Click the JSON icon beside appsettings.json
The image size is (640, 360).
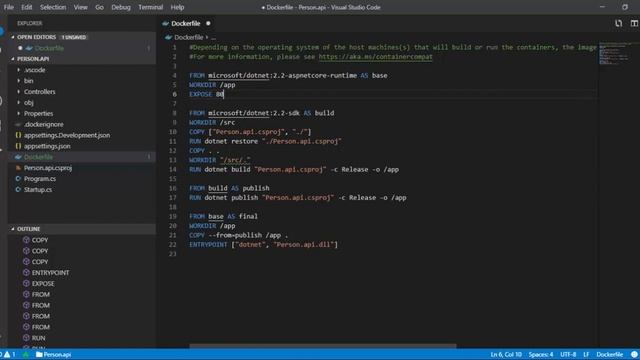coord(18,146)
